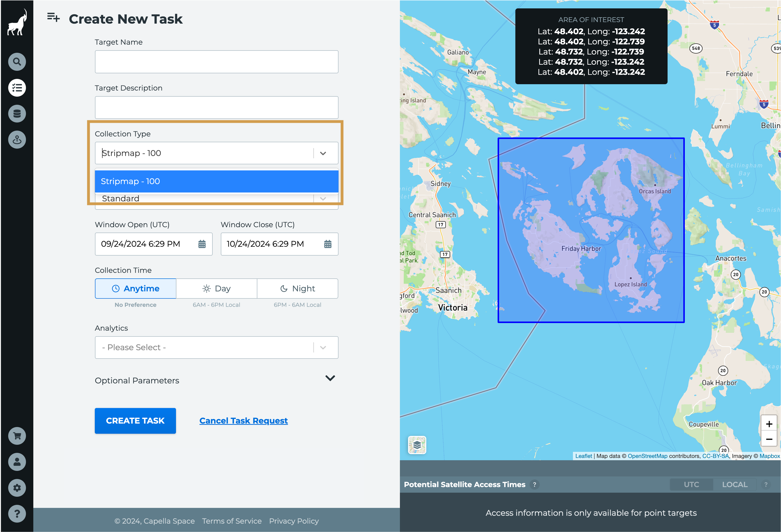The image size is (781, 532).
Task: Select the Stripmap - 100 collection type
Action: 216,181
